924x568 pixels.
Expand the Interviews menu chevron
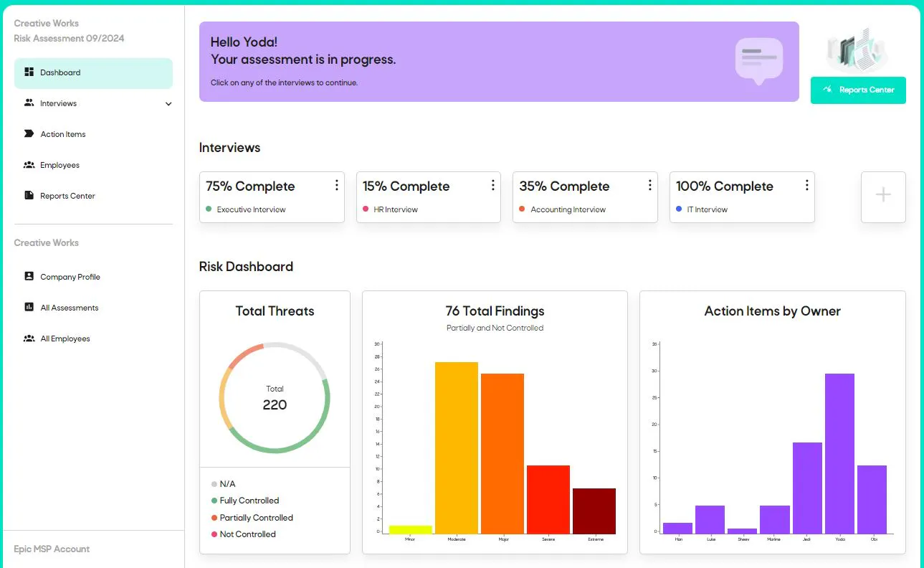(168, 104)
